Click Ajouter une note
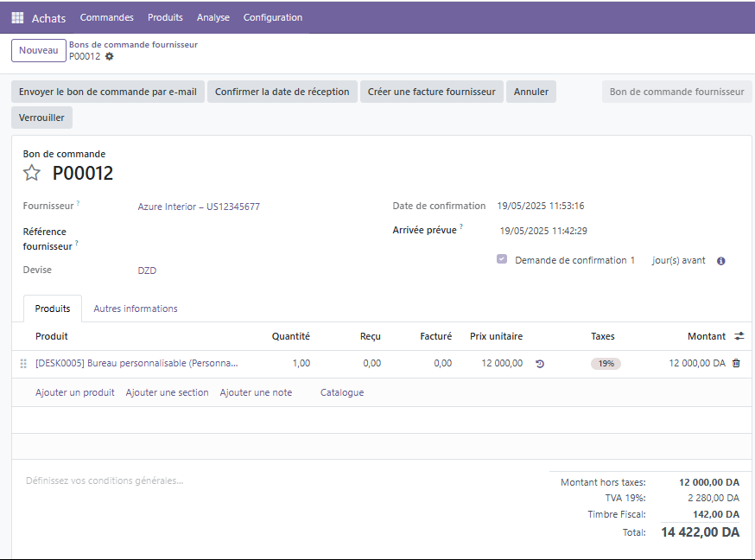Viewport: 755px width, 560px height. point(256,392)
